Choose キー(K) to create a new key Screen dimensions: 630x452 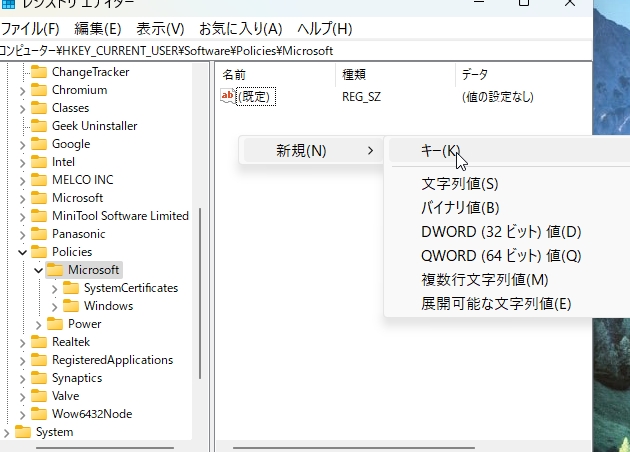point(509,151)
